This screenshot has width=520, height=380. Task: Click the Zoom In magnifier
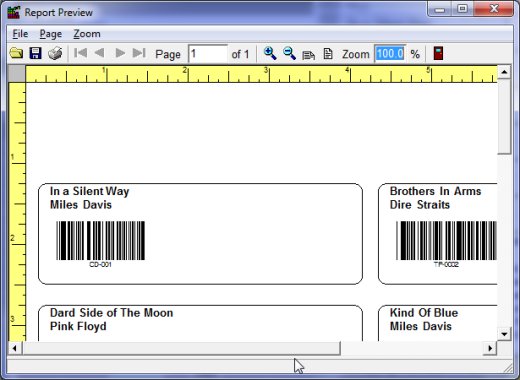click(x=270, y=53)
